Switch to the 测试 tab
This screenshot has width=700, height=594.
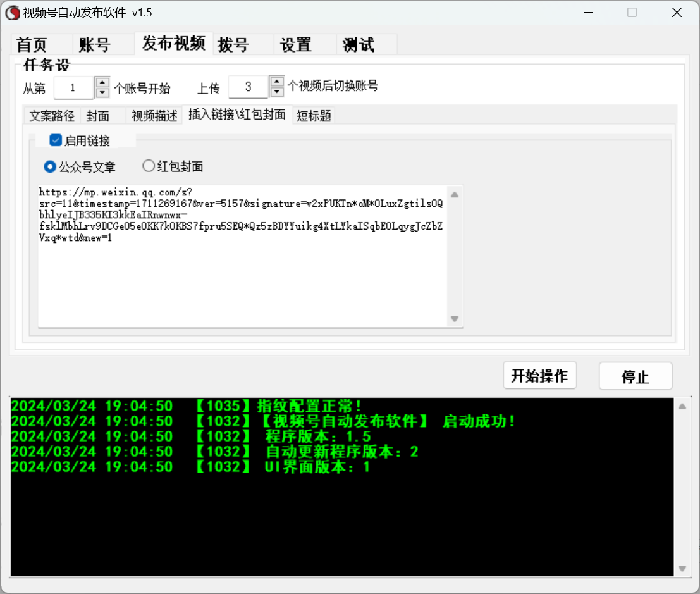point(359,46)
